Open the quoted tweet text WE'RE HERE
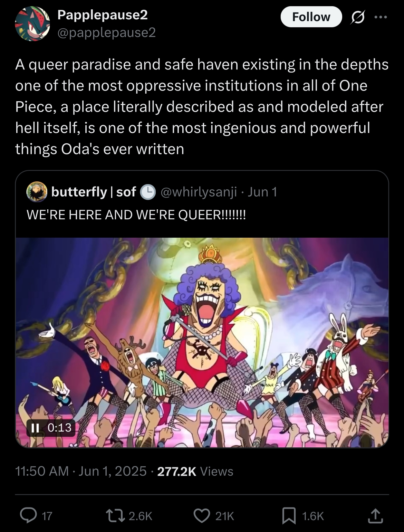 pos(136,215)
